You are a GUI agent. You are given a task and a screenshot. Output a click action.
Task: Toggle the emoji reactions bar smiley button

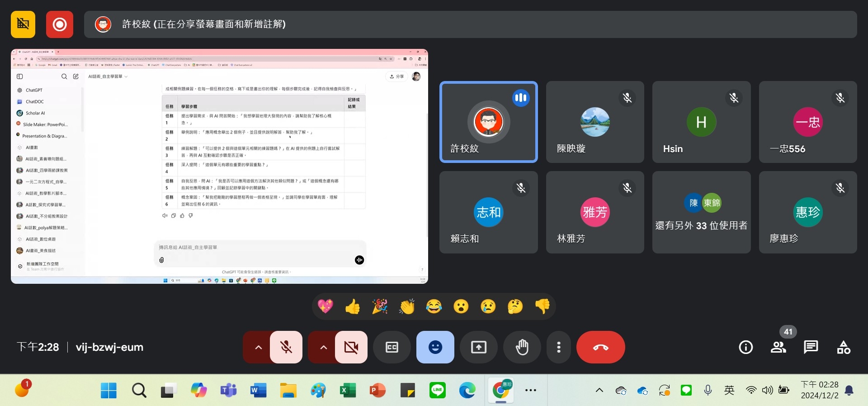click(x=435, y=347)
